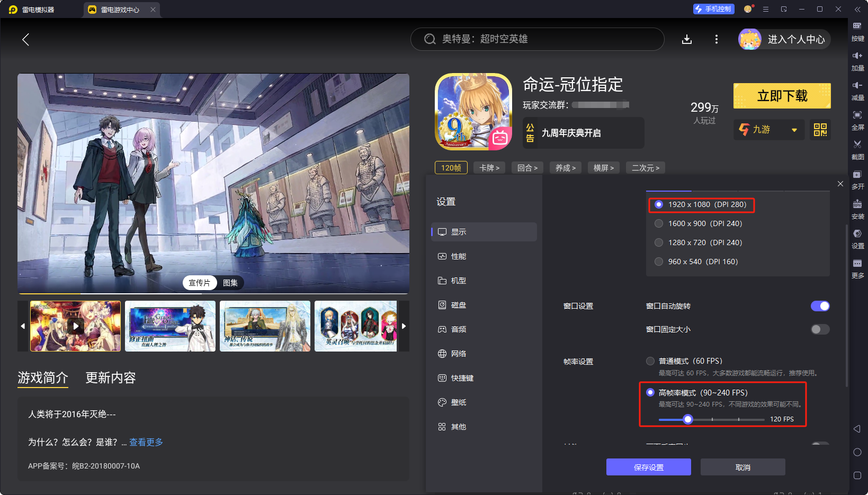Open the download manager icon

pos(687,39)
